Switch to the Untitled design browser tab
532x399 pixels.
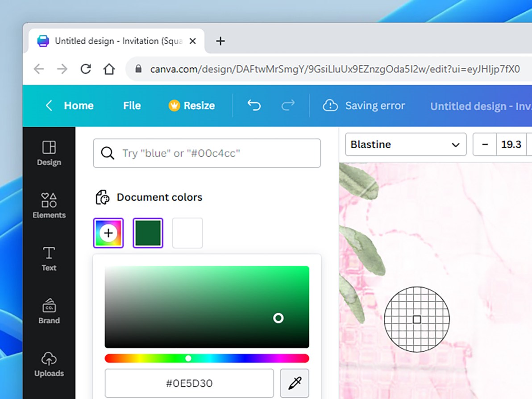coord(112,41)
